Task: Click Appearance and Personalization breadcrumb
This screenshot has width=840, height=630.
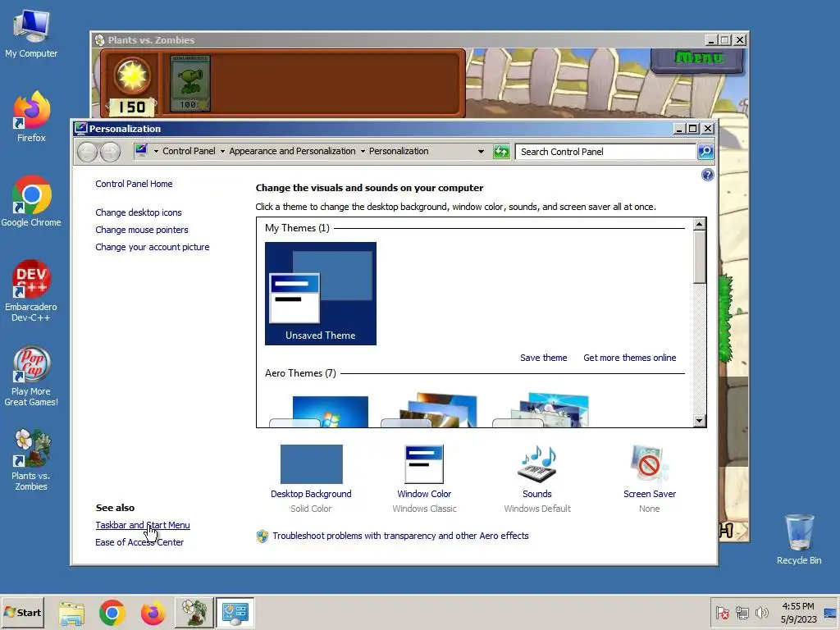Action: coord(292,151)
